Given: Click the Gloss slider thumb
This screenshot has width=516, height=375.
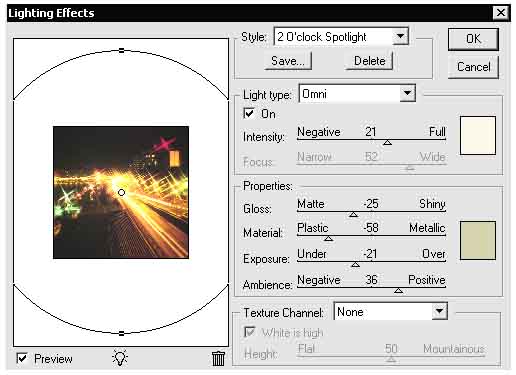Looking at the screenshot, I should pyautogui.click(x=353, y=214).
